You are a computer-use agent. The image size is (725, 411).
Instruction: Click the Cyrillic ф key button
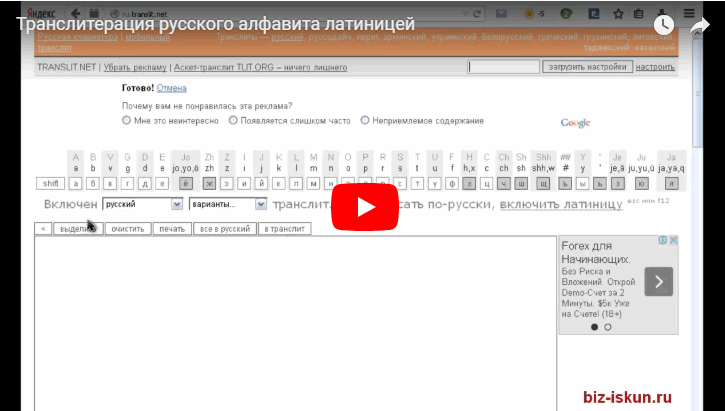[452, 184]
